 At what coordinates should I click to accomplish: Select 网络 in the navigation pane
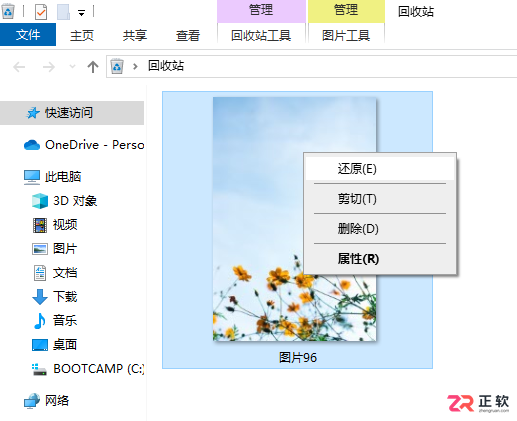(57, 401)
